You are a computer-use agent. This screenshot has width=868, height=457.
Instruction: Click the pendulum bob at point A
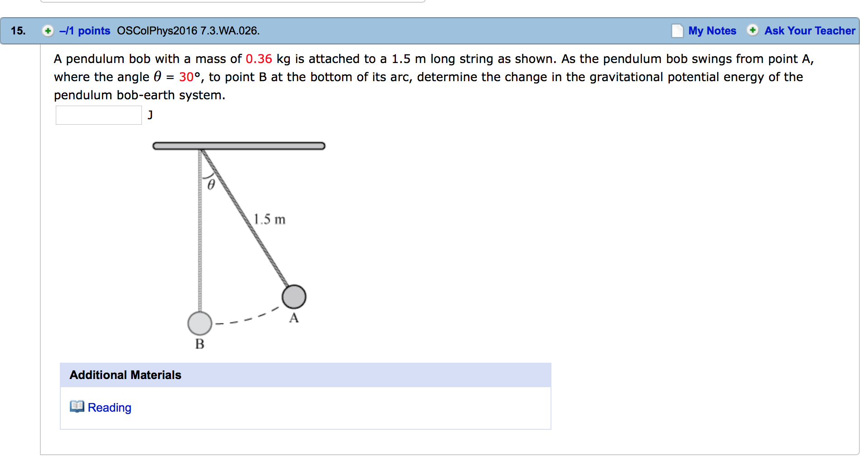point(294,297)
